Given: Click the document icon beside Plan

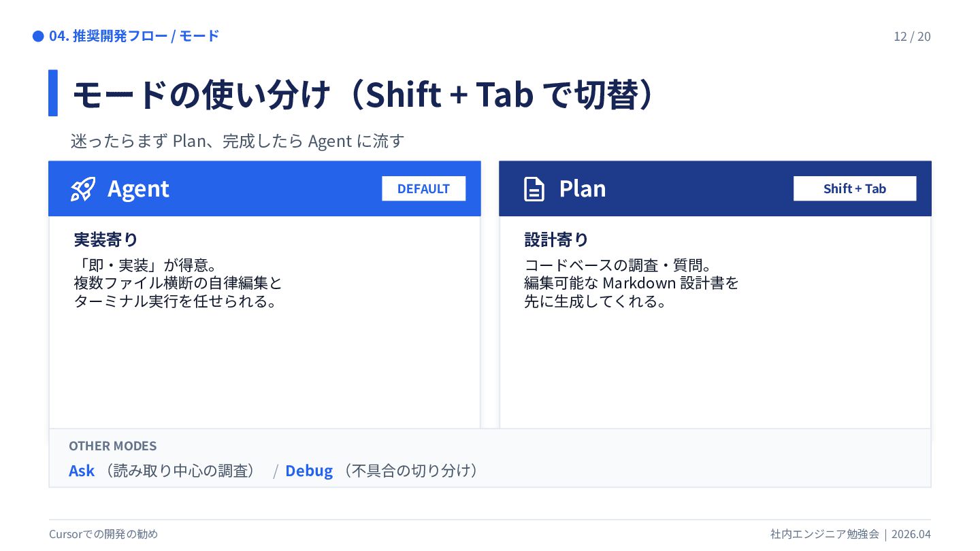Looking at the screenshot, I should [x=534, y=189].
